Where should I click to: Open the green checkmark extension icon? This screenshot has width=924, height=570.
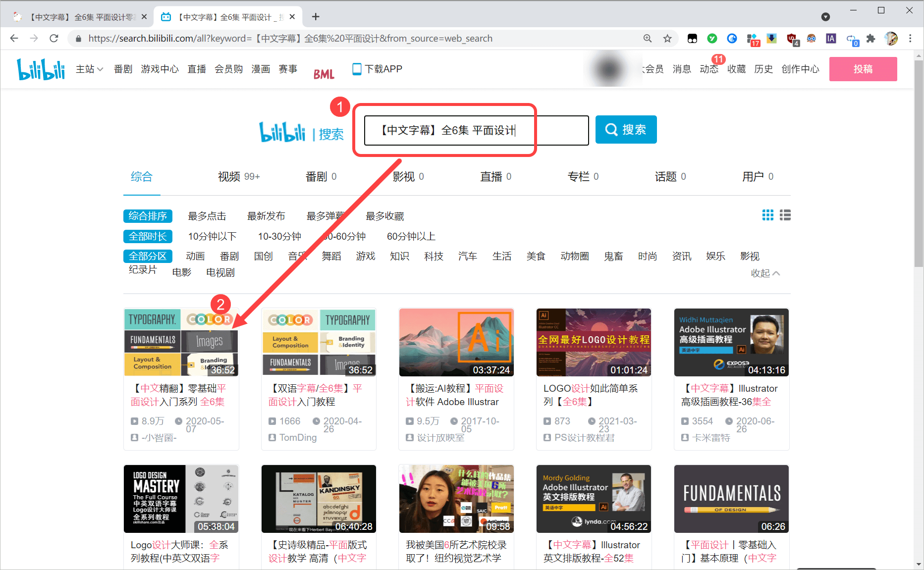click(x=712, y=38)
